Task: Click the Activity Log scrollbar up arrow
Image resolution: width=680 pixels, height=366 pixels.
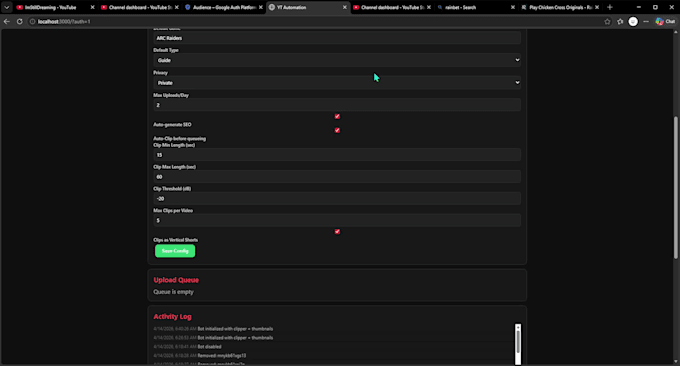Action: pyautogui.click(x=518, y=327)
